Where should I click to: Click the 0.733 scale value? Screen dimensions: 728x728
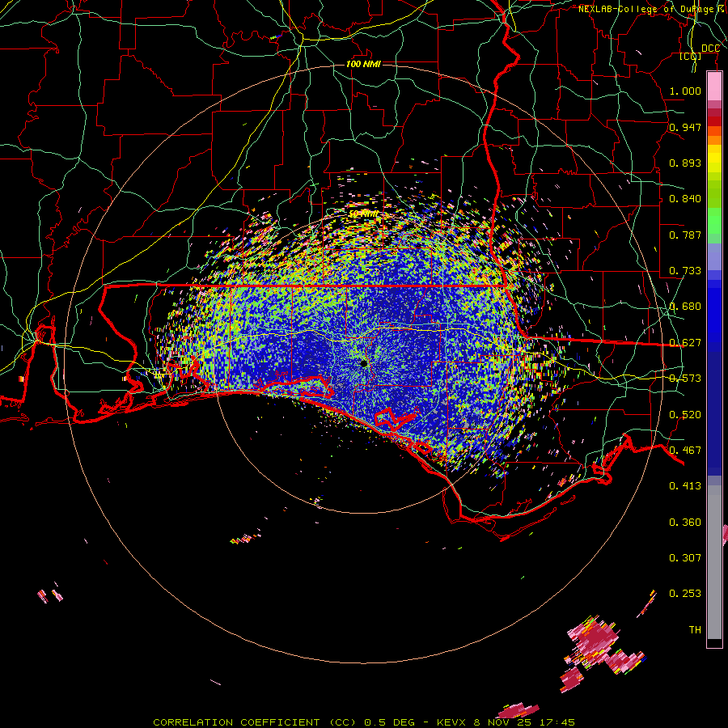pos(685,271)
